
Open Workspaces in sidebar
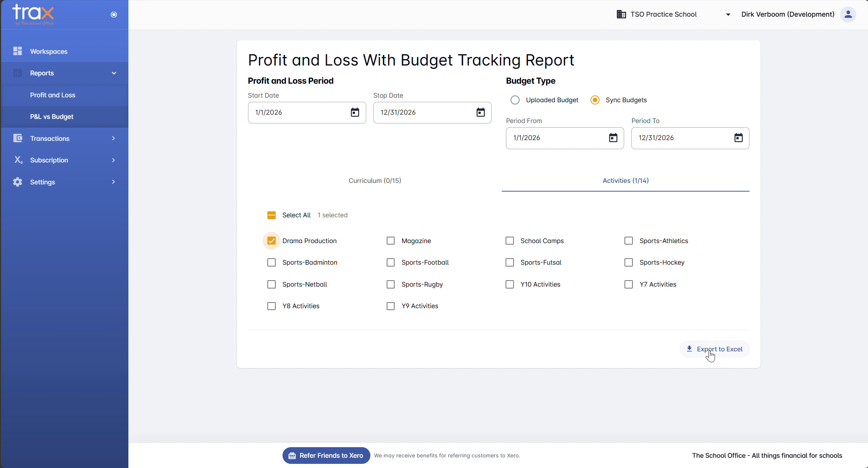tap(64, 51)
